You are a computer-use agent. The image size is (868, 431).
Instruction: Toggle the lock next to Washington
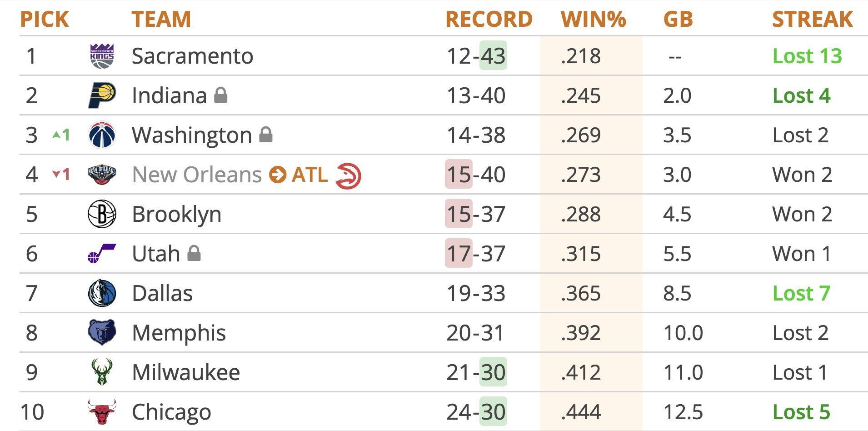pos(265,135)
